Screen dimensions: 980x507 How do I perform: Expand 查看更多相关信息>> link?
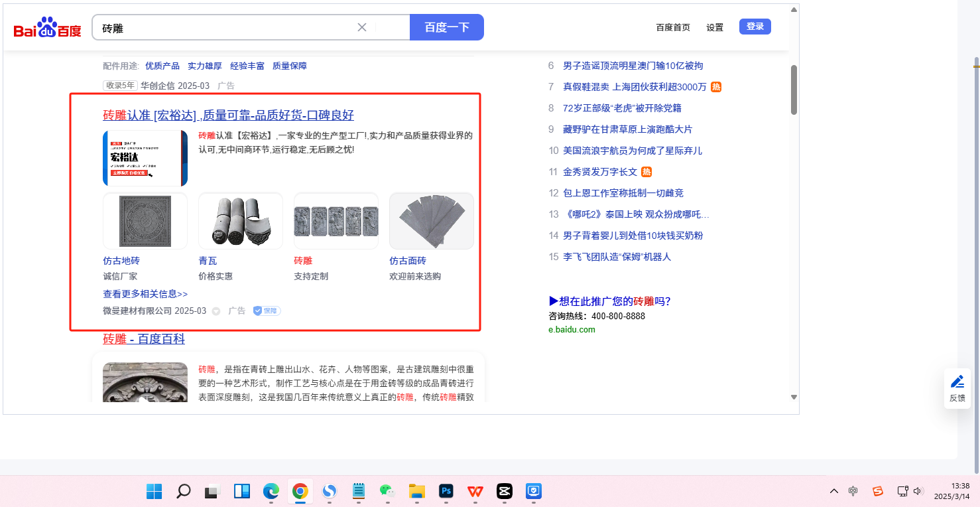tap(145, 294)
